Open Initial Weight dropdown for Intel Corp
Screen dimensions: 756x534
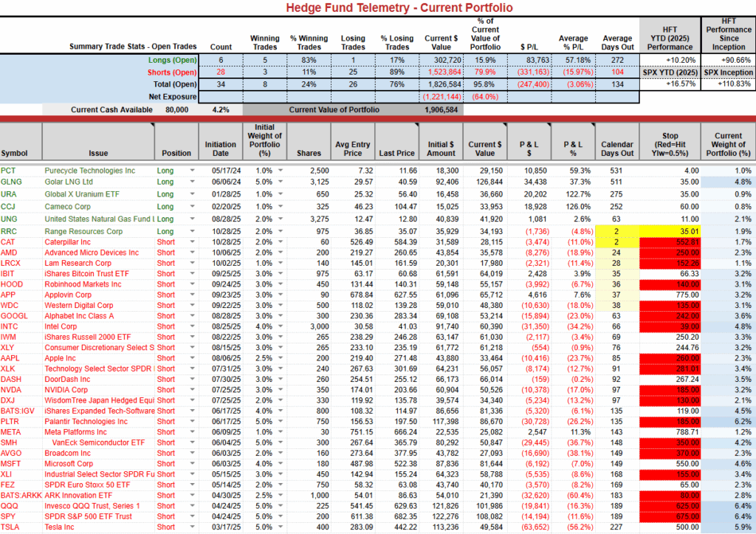[280, 326]
